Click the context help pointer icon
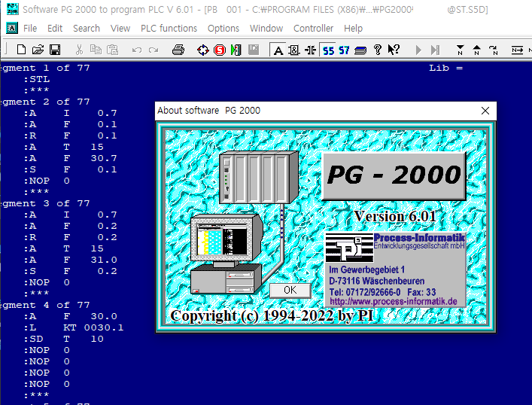This screenshot has width=532, height=405. (x=394, y=50)
